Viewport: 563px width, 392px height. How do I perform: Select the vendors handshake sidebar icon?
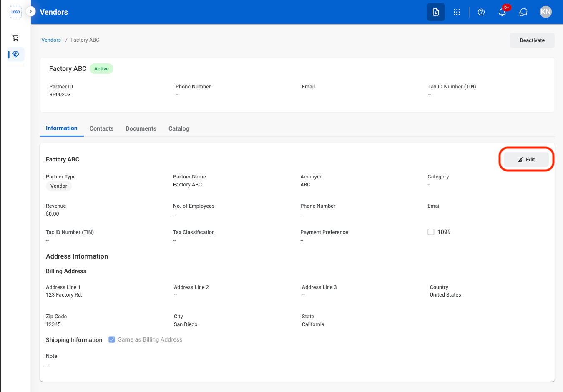pyautogui.click(x=16, y=54)
